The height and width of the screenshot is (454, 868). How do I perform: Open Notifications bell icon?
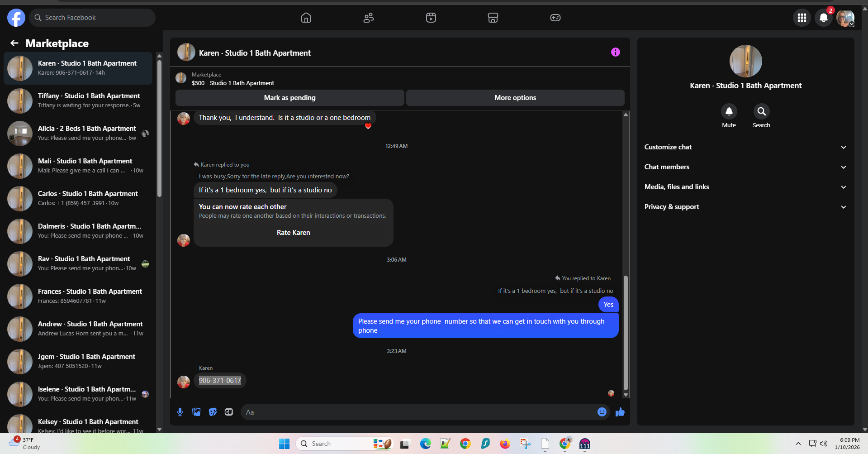coord(824,18)
